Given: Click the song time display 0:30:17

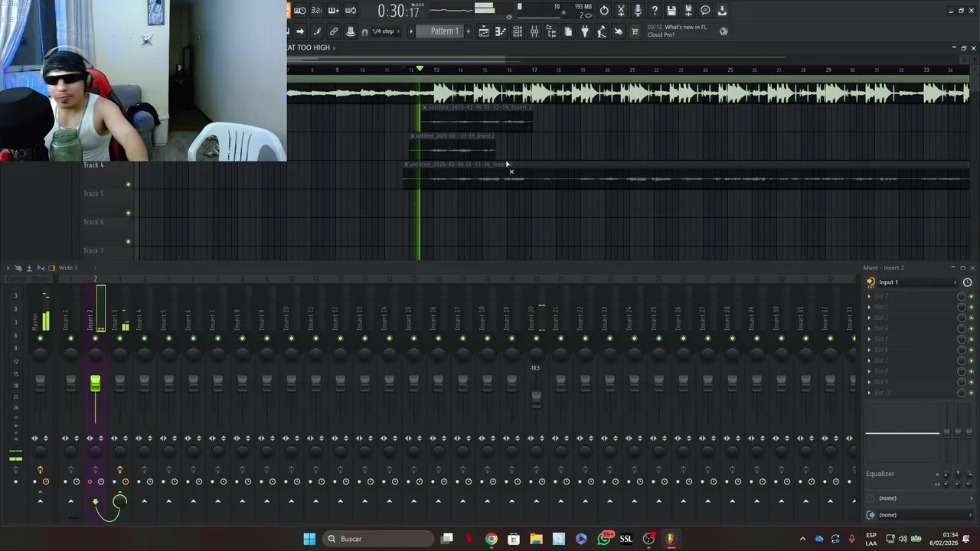Looking at the screenshot, I should [398, 11].
